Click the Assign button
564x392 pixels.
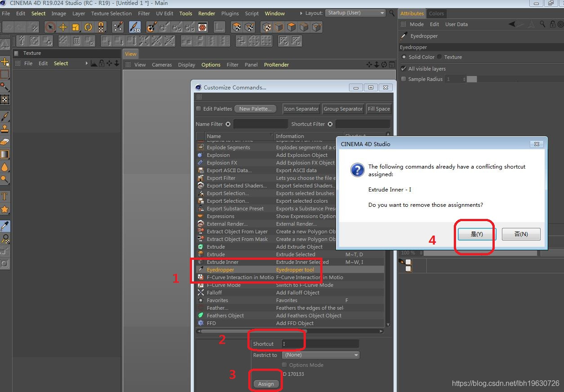(266, 384)
